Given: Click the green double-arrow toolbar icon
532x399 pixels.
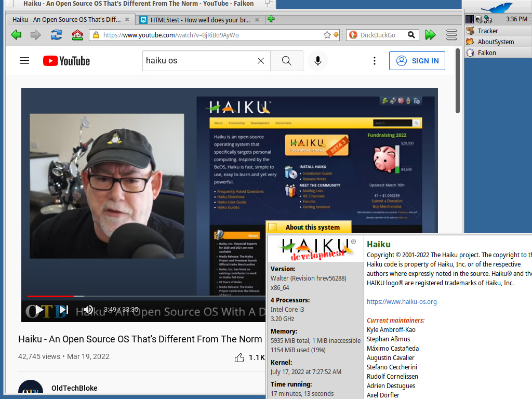Looking at the screenshot, I should point(431,35).
